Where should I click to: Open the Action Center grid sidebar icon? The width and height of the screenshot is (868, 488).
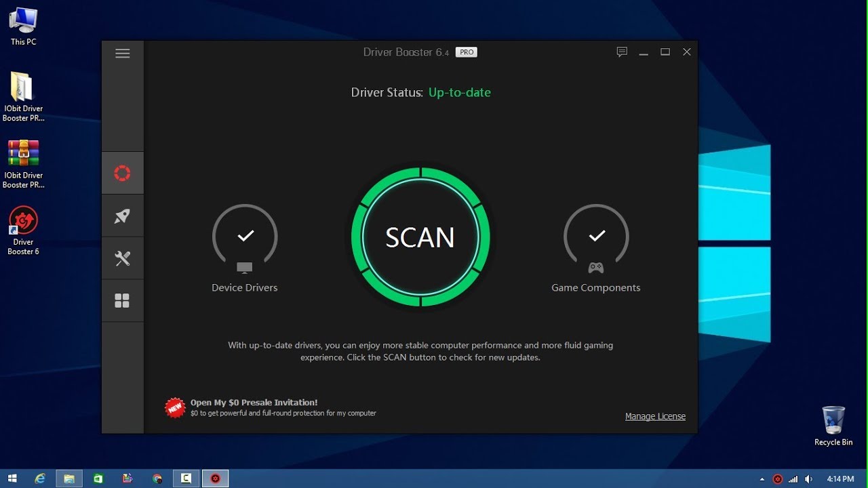(123, 301)
